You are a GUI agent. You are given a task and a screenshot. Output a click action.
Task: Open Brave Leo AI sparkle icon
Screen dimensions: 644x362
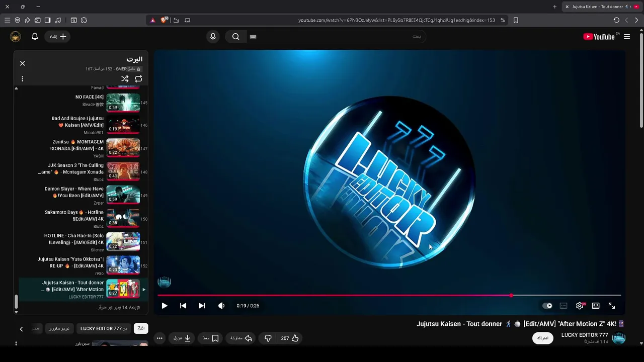coord(27,20)
